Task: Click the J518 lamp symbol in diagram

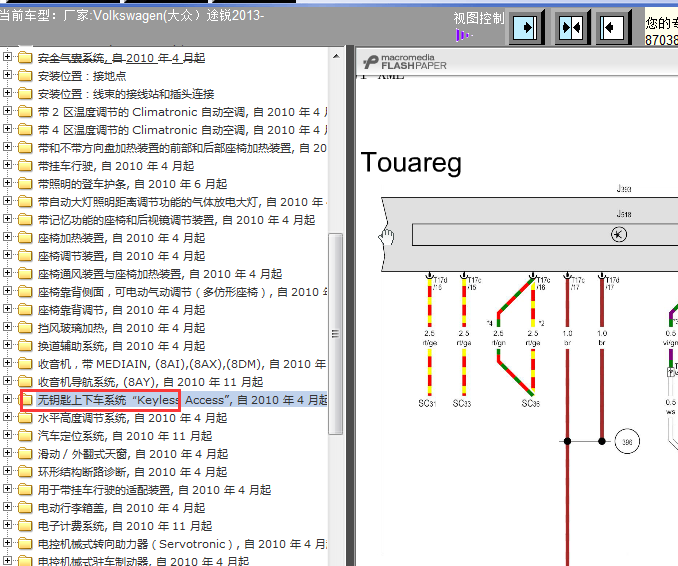Action: click(x=619, y=235)
